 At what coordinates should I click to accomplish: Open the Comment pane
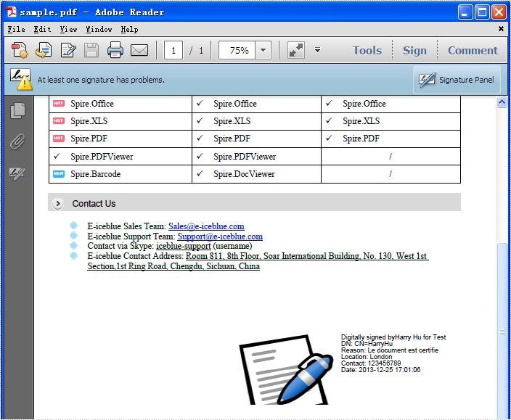473,51
